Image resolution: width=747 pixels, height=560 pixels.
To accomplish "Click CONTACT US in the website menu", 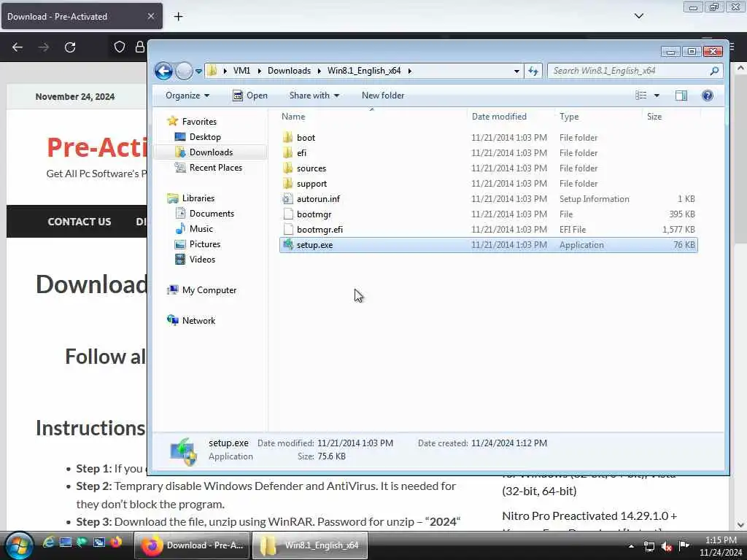I will point(80,222).
